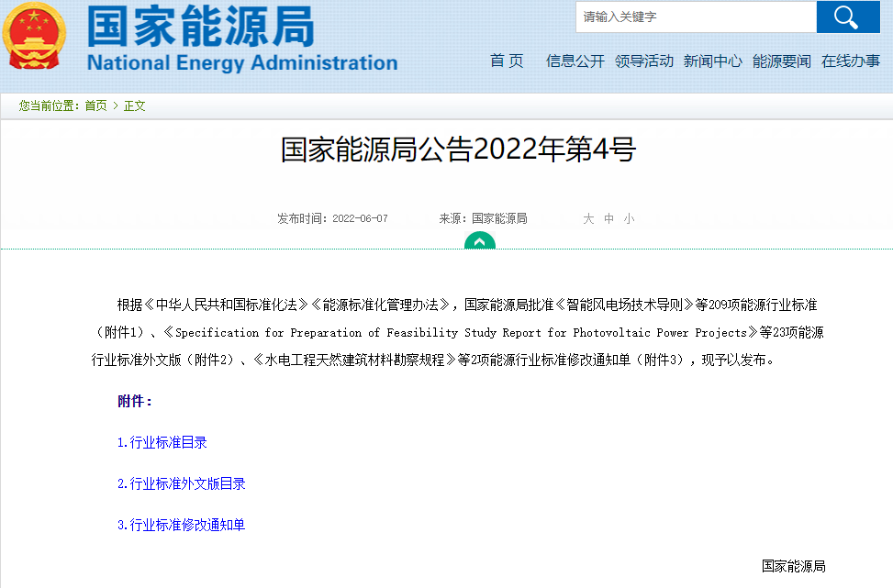Open attachment 3.行业标准修改通知单

tap(182, 525)
